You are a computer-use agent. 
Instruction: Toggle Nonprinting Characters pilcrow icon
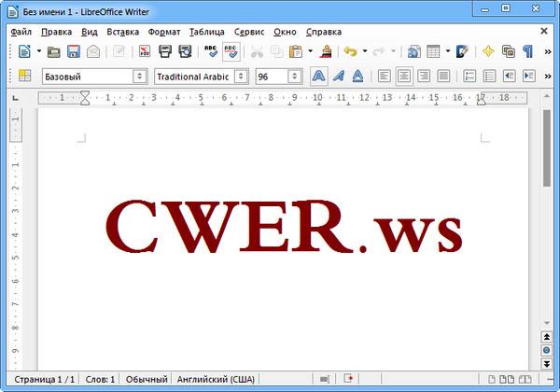pos(528,51)
